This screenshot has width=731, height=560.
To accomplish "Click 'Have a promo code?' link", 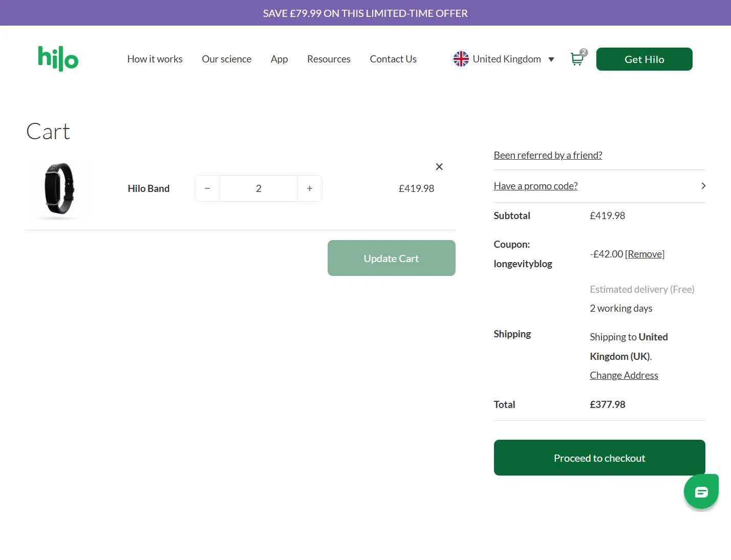I will (535, 186).
